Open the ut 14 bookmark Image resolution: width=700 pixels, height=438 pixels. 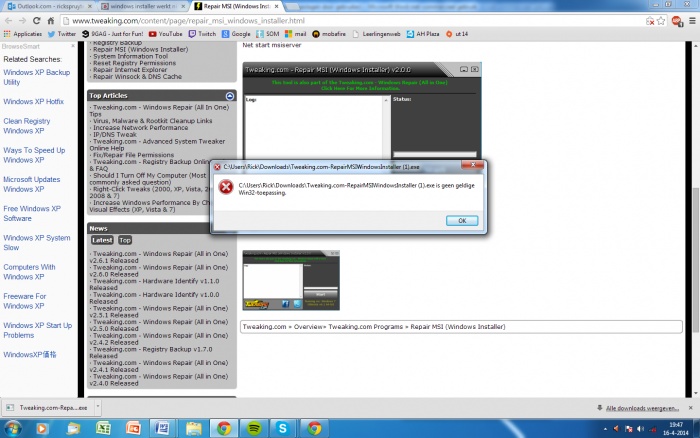457,34
